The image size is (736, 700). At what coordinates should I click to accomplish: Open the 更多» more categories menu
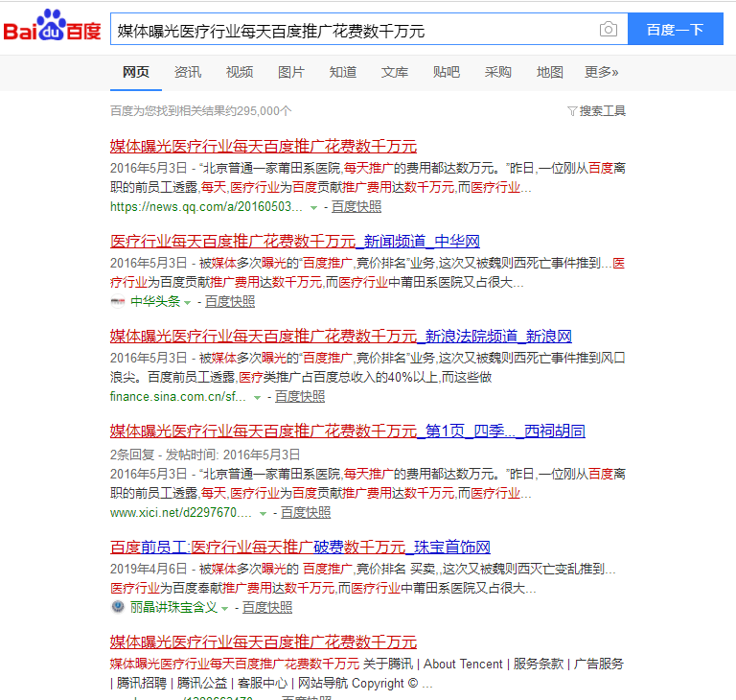[601, 72]
